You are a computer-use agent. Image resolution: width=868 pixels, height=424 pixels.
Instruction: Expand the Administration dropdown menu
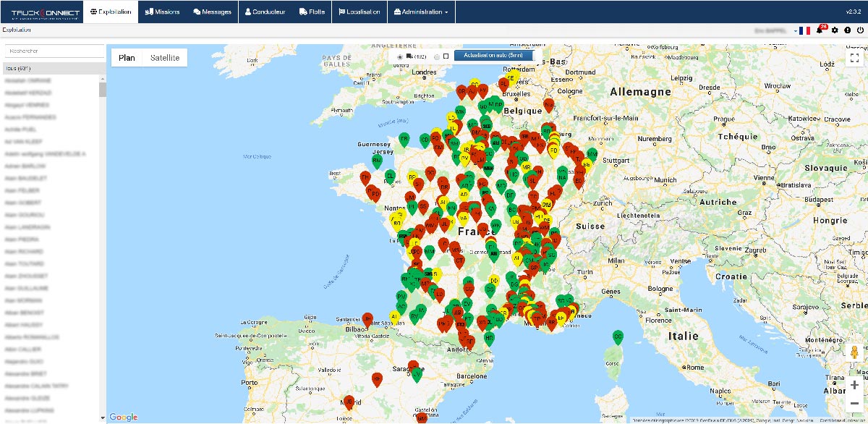[x=422, y=12]
